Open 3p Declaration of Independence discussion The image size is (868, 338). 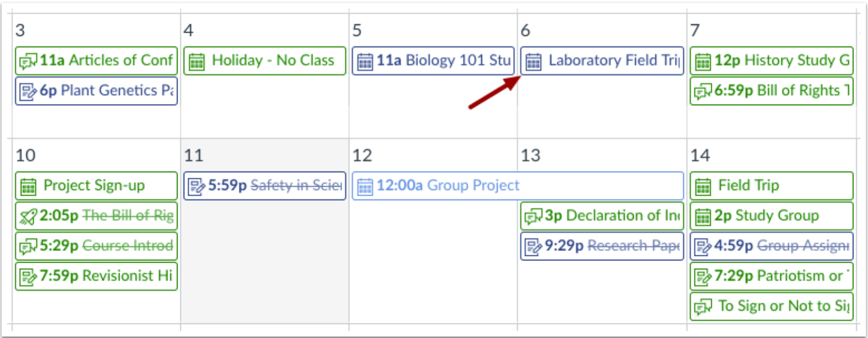pyautogui.click(x=602, y=216)
